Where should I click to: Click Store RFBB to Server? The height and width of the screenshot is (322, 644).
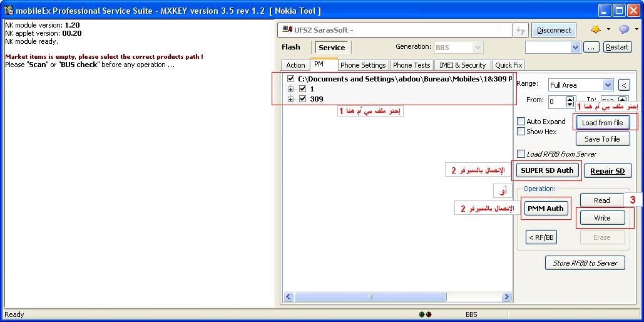point(585,262)
